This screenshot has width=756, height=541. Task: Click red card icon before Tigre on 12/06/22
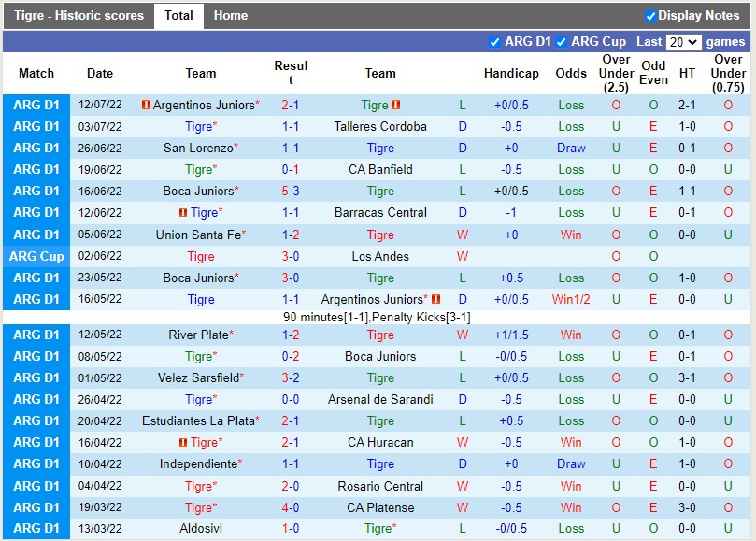click(x=183, y=213)
